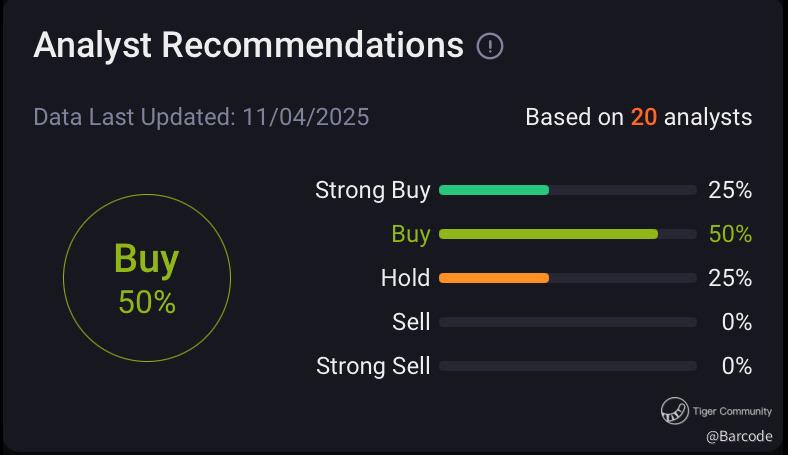Click the info icon beside Analyst Recommendations

coord(490,46)
